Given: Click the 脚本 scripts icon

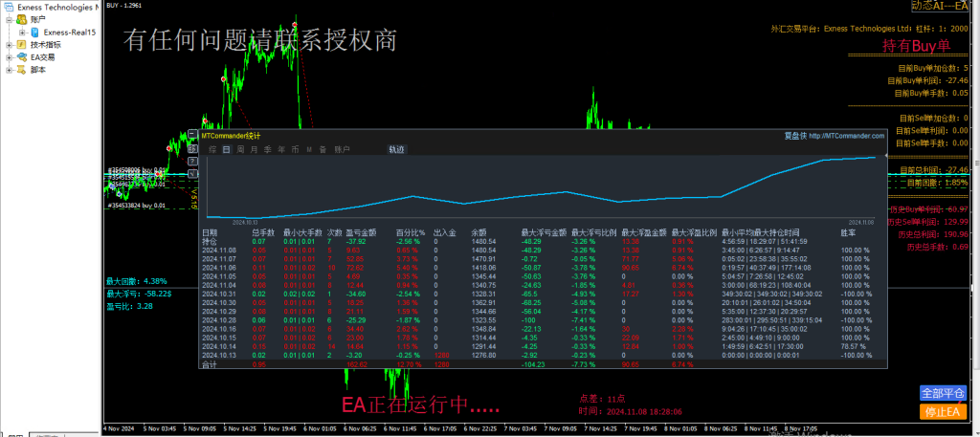Looking at the screenshot, I should [21, 70].
